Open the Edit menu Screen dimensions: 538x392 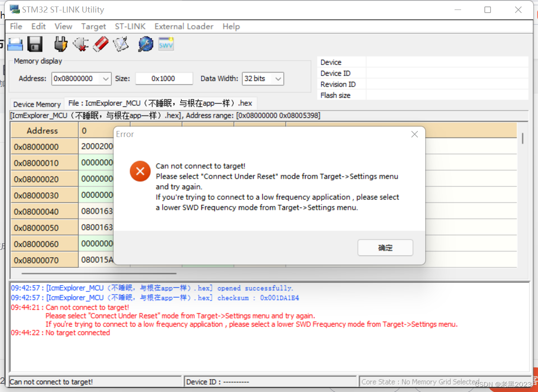[38, 26]
